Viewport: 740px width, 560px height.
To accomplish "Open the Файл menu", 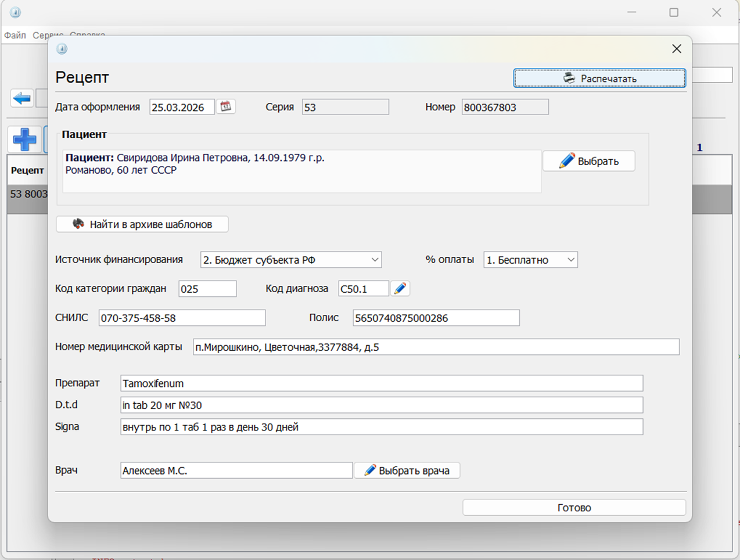I will pyautogui.click(x=15, y=35).
